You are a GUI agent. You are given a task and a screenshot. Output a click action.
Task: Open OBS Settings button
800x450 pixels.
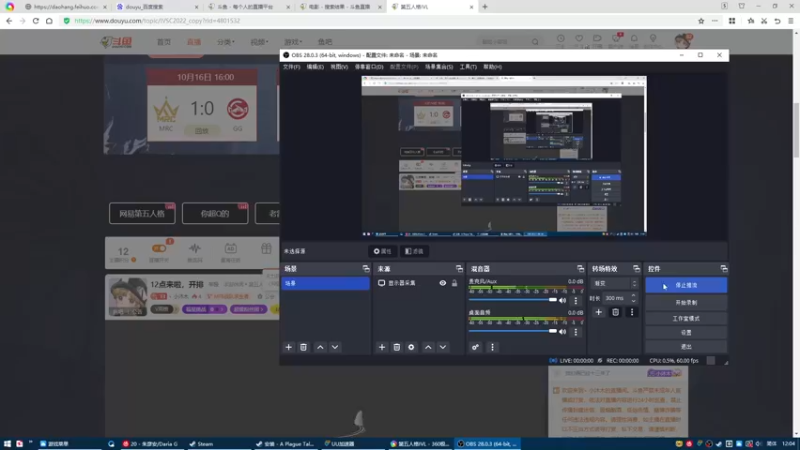(686, 332)
